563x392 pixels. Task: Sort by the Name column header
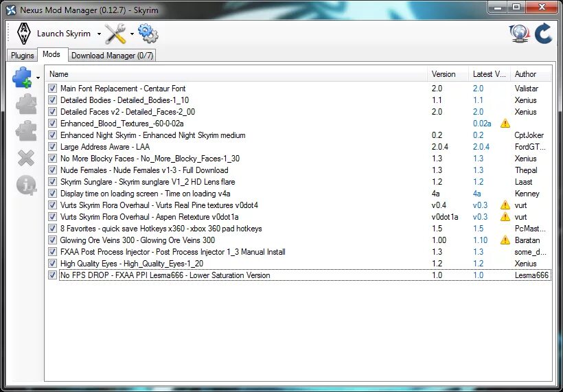point(236,74)
